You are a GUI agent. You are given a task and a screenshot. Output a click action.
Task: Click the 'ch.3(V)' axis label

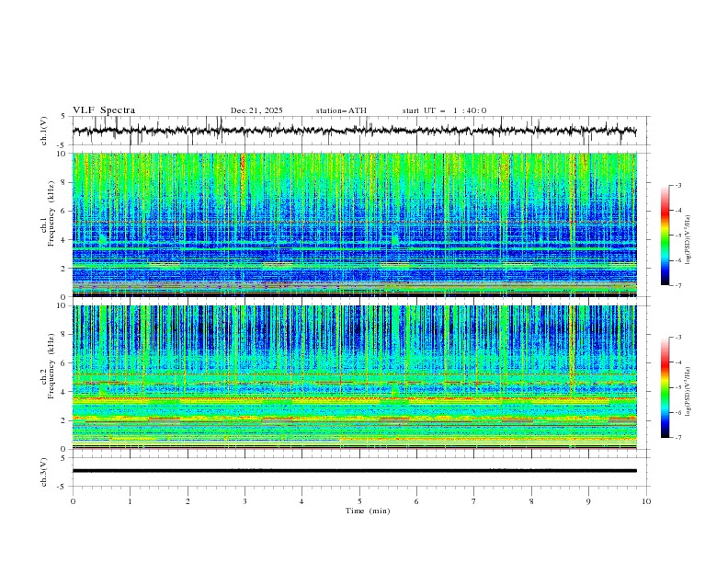tap(44, 472)
